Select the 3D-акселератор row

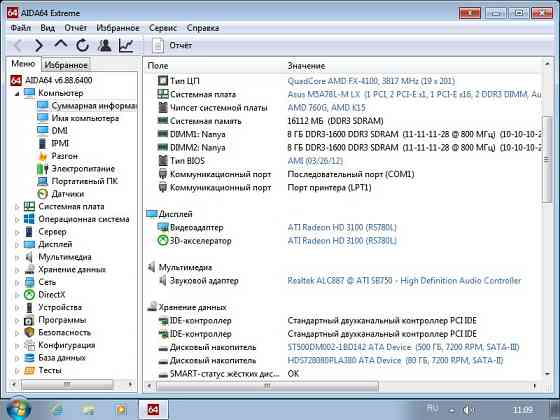[343, 241]
